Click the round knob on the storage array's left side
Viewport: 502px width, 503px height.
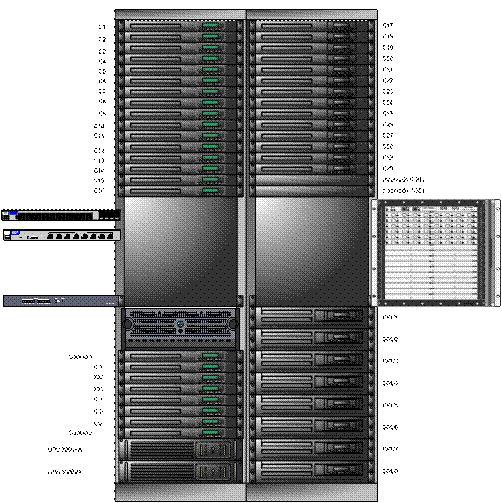tap(127, 323)
